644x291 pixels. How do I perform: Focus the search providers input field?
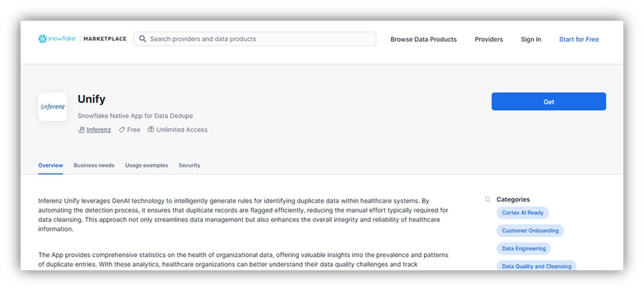(x=260, y=39)
